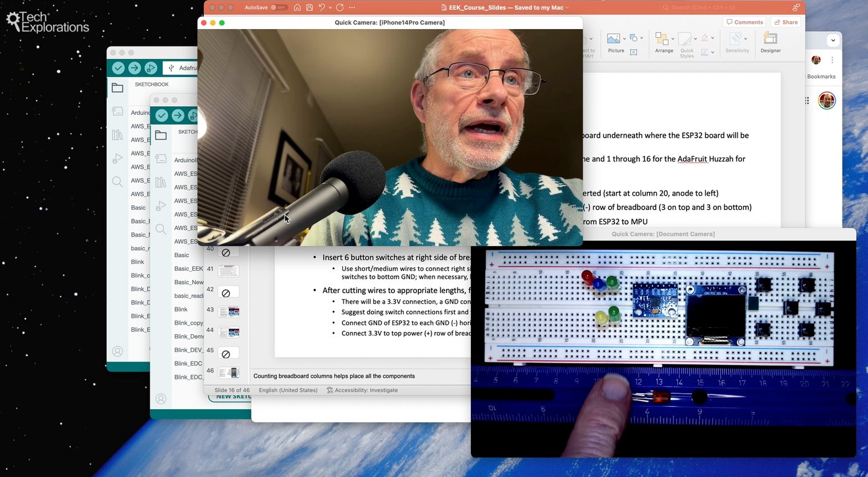Open Sketchbook folder icon in front Arduino window
This screenshot has width=868, height=477.
161,135
